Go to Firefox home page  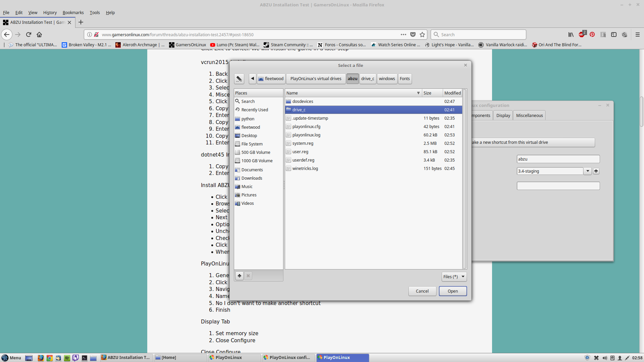(x=39, y=35)
